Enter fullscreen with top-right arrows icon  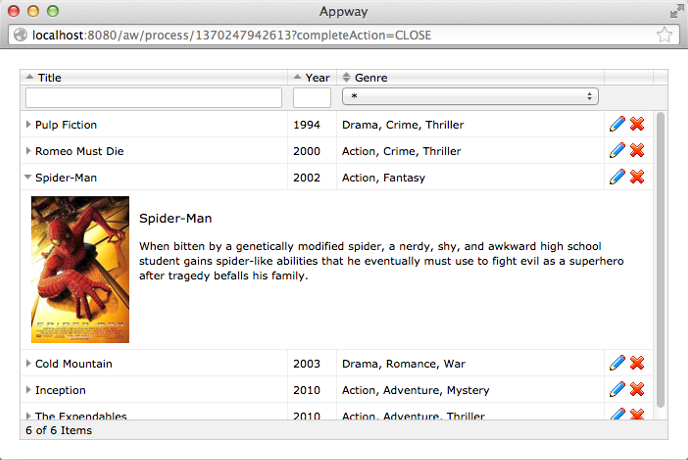tap(677, 11)
